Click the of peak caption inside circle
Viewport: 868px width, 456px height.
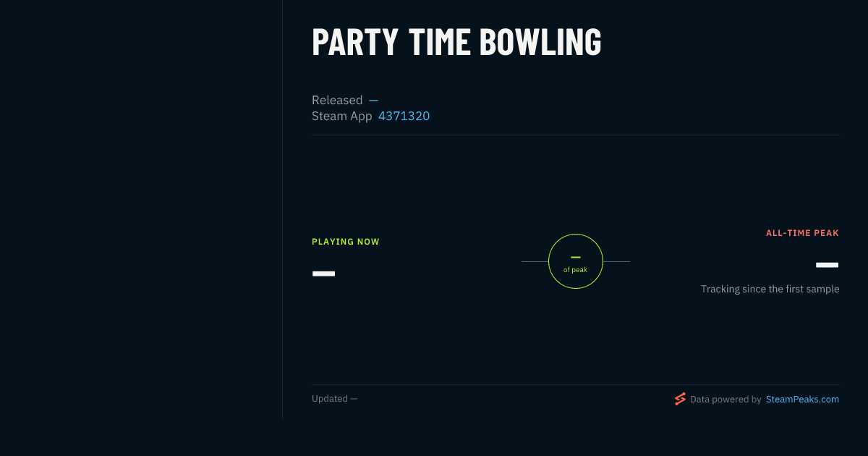576,269
